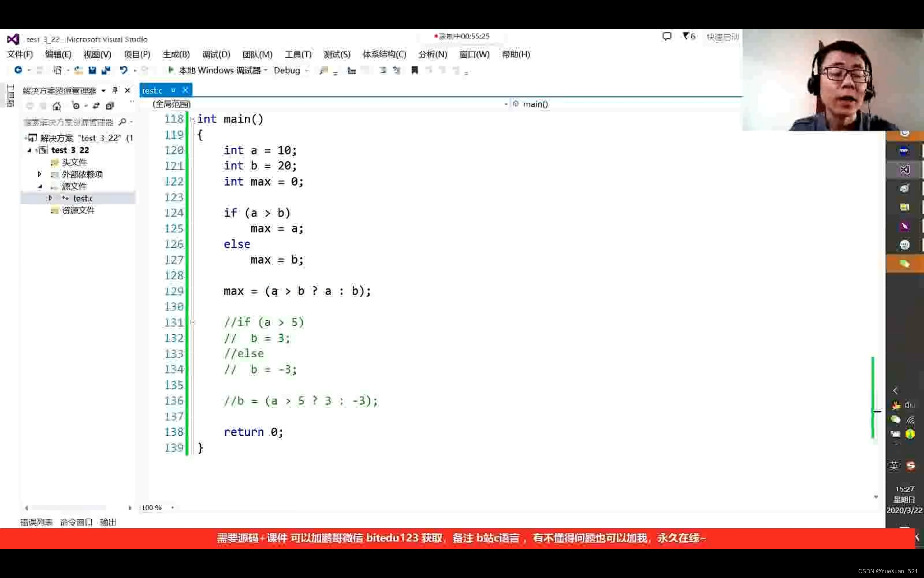924x578 pixels.
Task: Toggle the English input mode indicator 英
Action: tap(894, 466)
